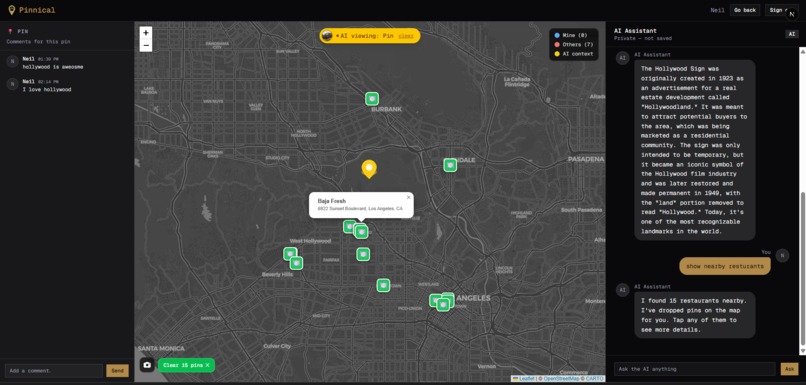The height and width of the screenshot is (385, 806).
Task: Click 'Comments for this pin' subtitle
Action: [x=39, y=42]
